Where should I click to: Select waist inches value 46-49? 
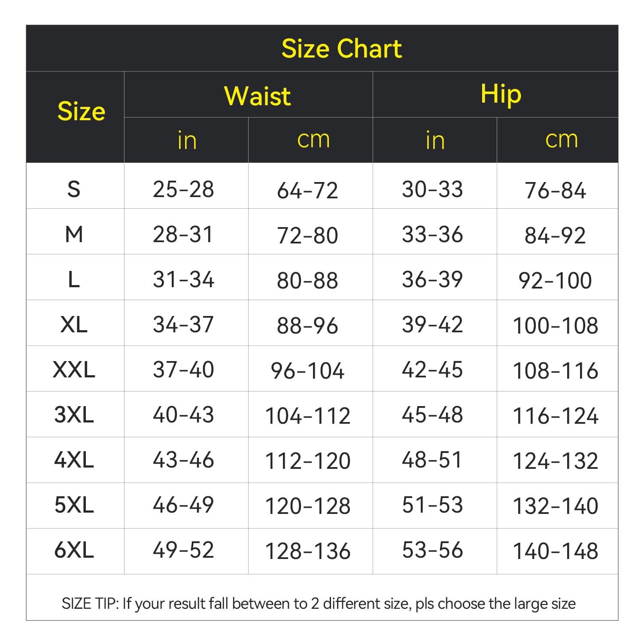[183, 505]
